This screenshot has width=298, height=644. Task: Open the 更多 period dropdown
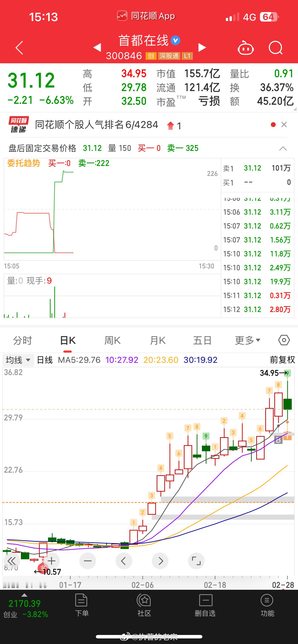(x=248, y=340)
